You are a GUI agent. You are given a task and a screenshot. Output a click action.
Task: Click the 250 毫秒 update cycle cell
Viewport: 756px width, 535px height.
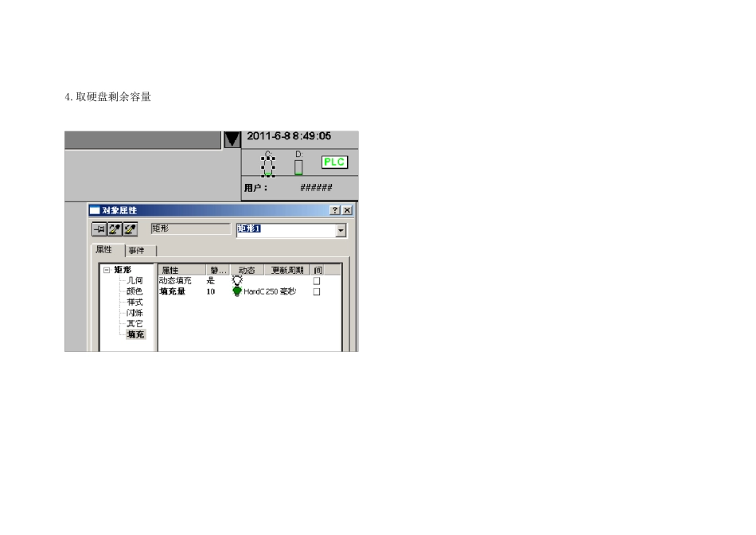pyautogui.click(x=281, y=291)
